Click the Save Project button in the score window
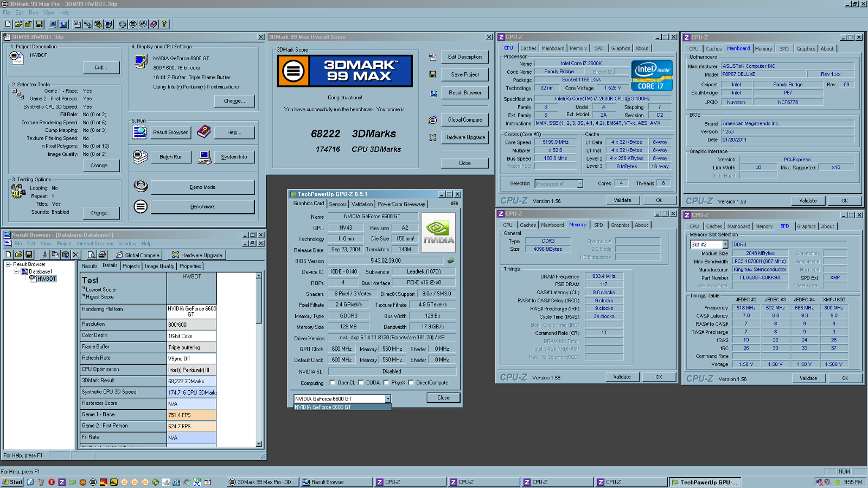The width and height of the screenshot is (868, 488). (465, 74)
